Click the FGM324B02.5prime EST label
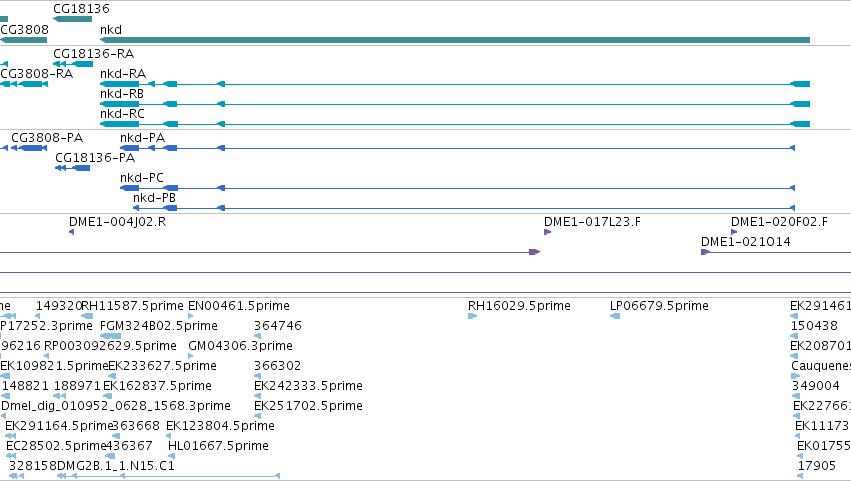The image size is (851, 481). point(158,326)
